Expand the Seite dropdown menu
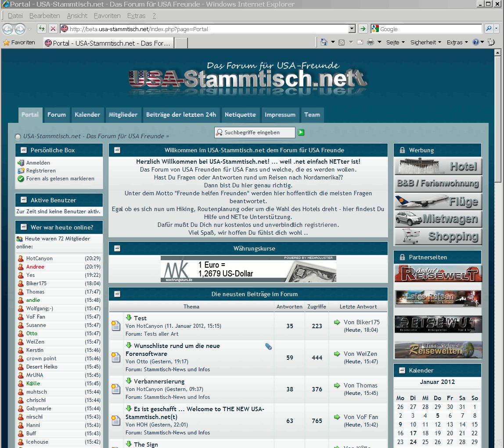The height and width of the screenshot is (448, 504). point(395,43)
